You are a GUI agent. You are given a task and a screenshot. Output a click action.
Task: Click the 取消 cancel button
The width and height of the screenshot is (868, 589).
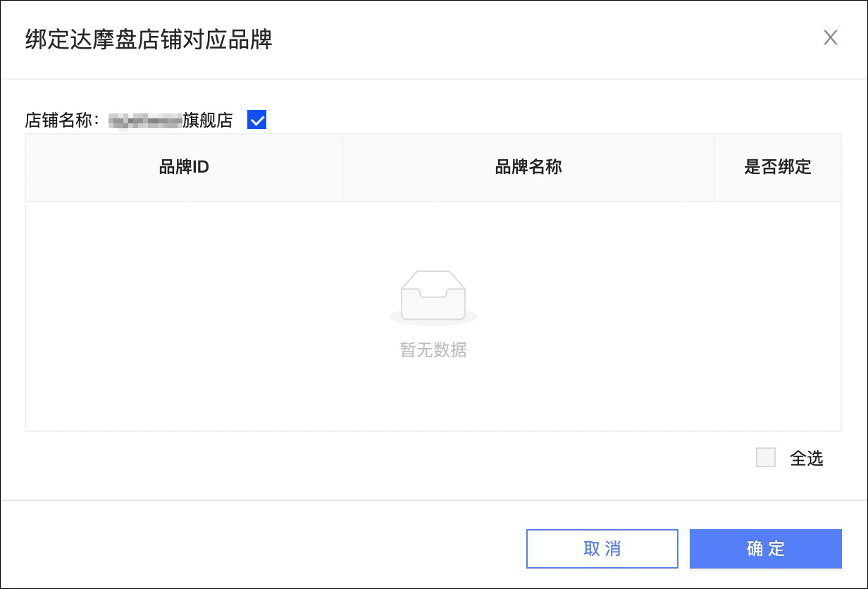(602, 549)
